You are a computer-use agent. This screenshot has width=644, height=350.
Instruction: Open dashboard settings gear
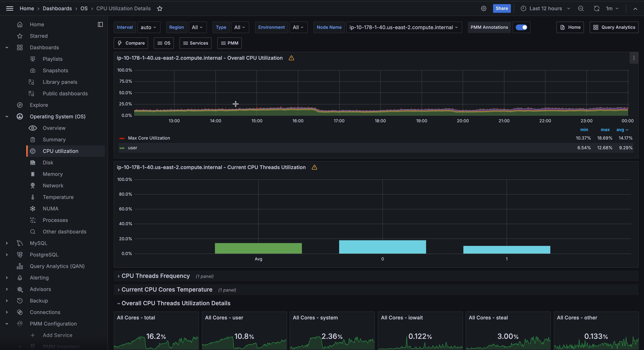pos(484,8)
